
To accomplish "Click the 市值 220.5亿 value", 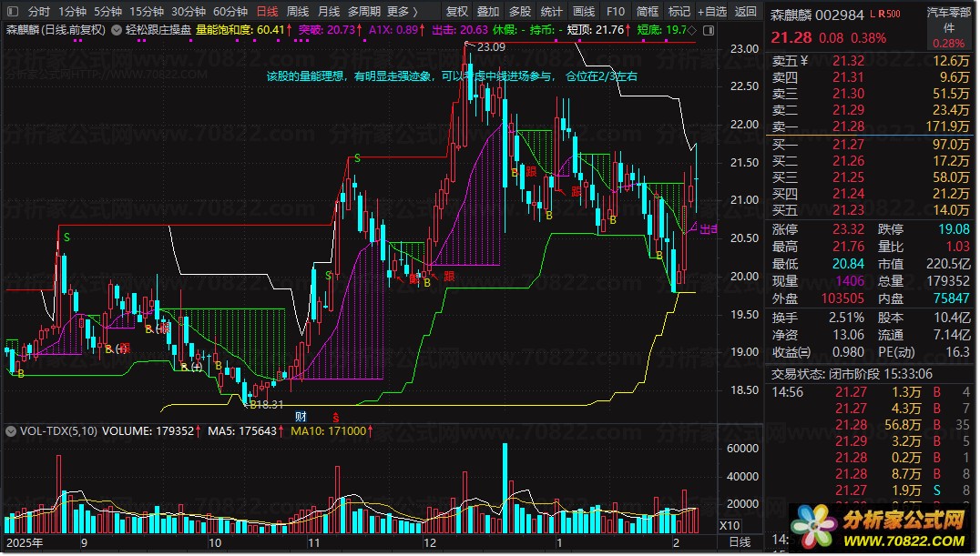I will [948, 264].
